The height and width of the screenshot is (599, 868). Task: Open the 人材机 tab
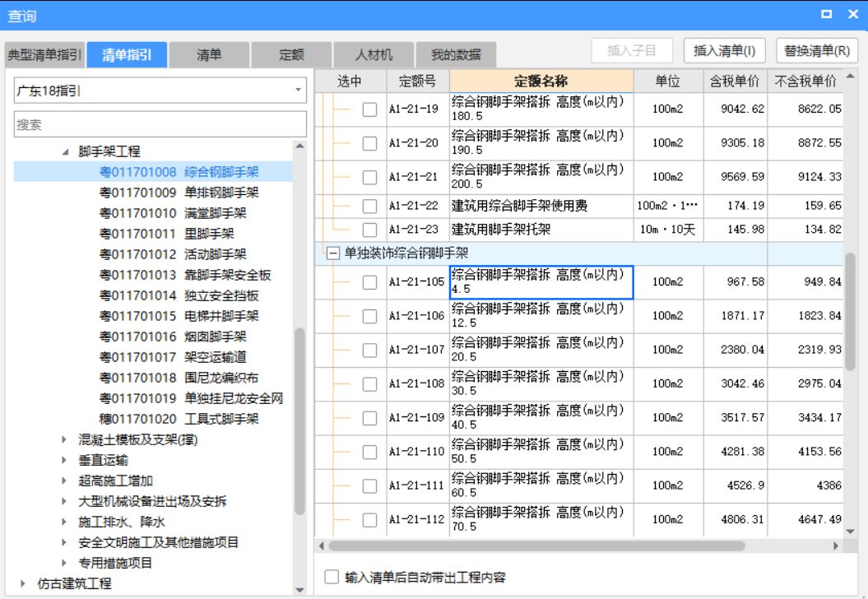point(372,53)
